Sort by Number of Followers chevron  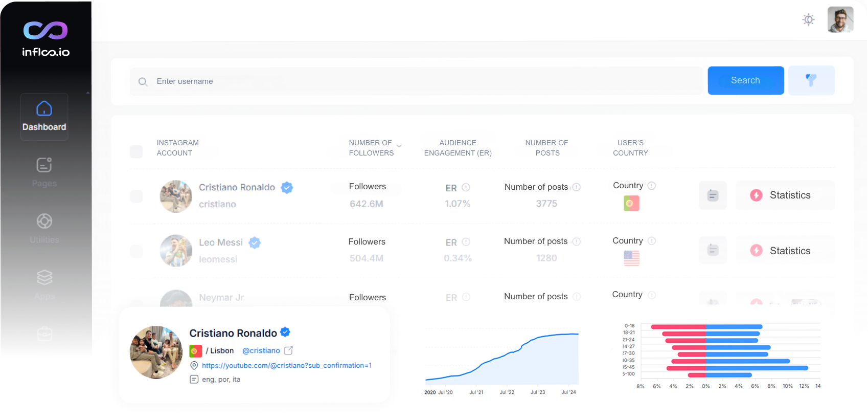[399, 146]
